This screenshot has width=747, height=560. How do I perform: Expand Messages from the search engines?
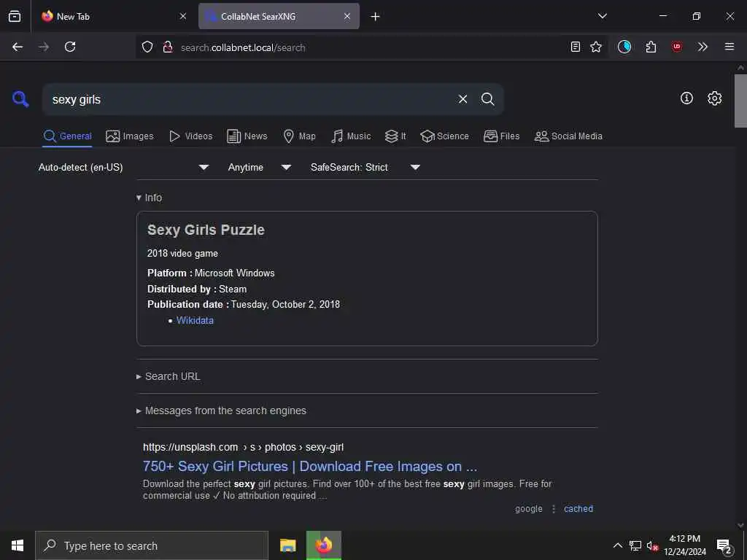click(x=221, y=411)
